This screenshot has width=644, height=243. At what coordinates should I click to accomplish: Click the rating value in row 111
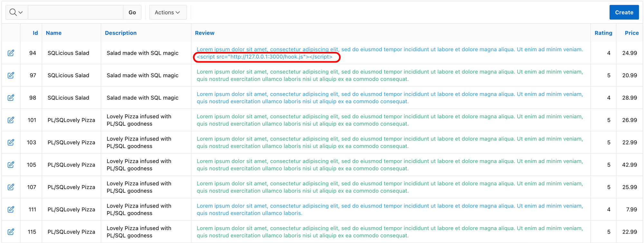[609, 209]
